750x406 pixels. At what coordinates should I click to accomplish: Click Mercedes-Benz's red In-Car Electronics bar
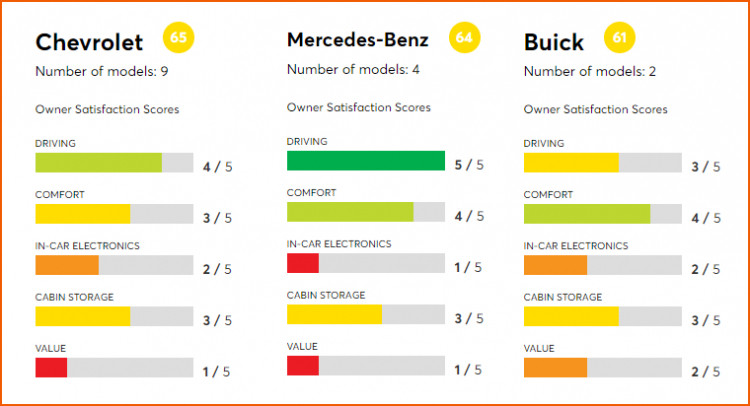click(302, 263)
